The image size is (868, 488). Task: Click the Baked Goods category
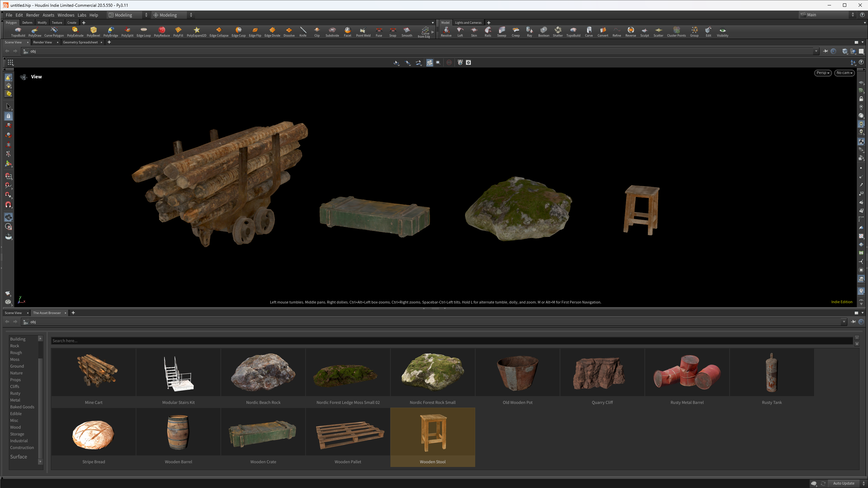coord(22,407)
